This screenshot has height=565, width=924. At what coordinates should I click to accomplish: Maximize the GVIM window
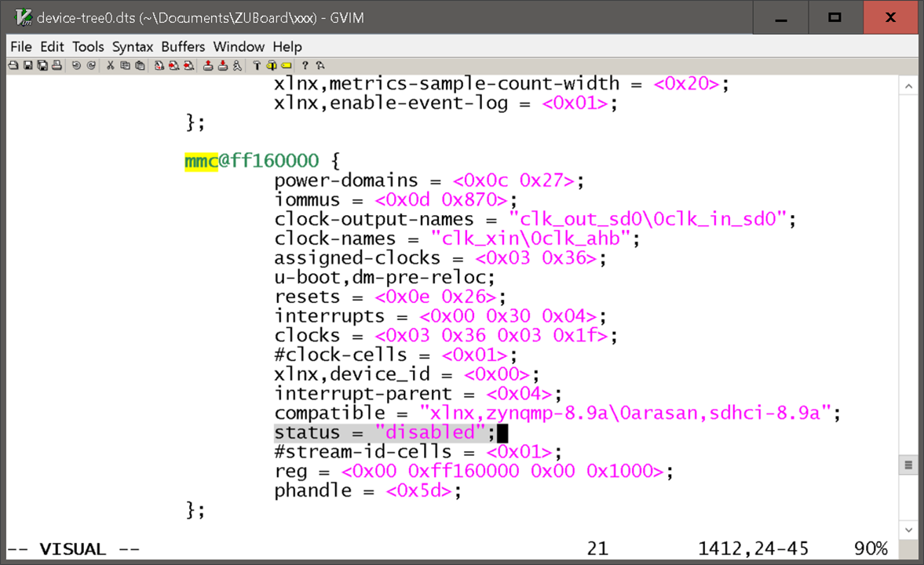[x=835, y=18]
